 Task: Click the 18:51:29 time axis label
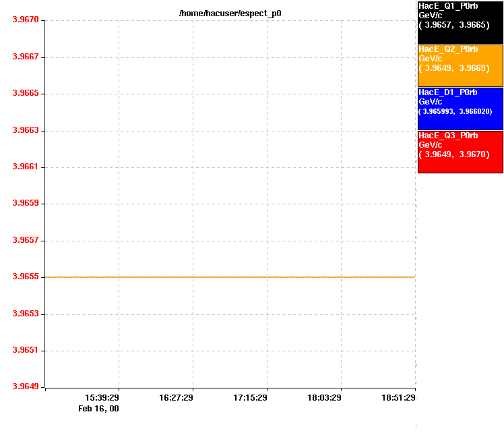pos(398,398)
